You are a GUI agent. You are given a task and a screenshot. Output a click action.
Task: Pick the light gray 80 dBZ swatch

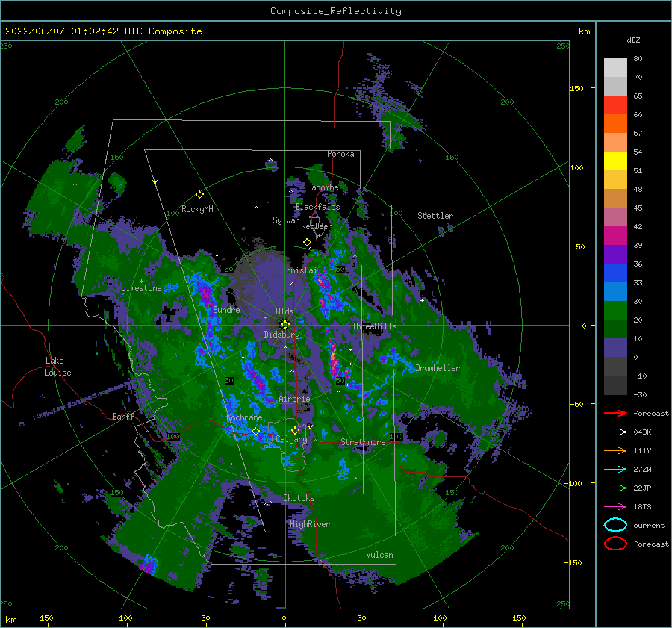(615, 67)
